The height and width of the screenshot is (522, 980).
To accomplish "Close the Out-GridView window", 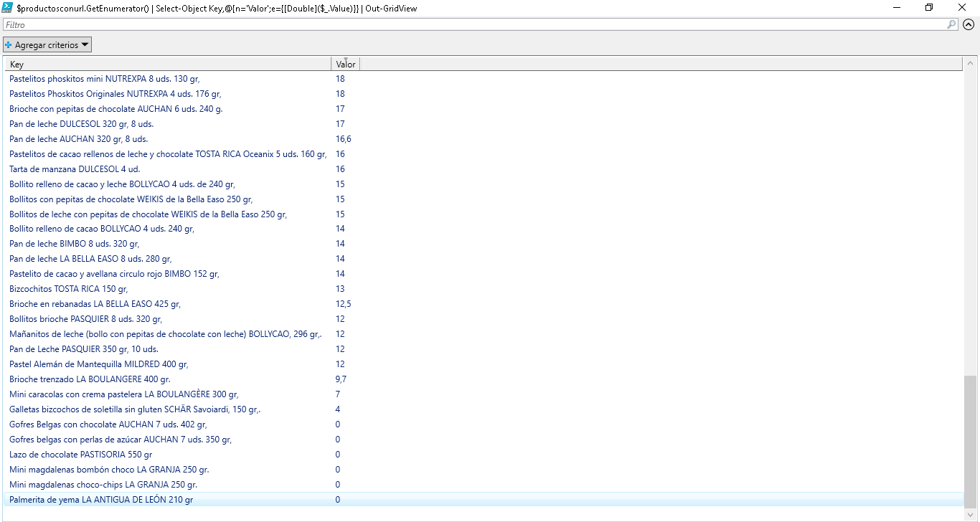I will [x=962, y=8].
